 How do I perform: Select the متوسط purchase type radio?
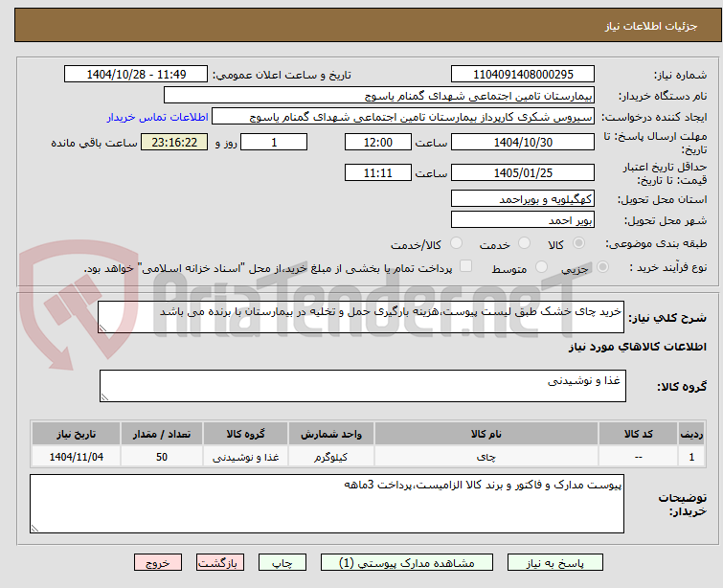tap(541, 267)
